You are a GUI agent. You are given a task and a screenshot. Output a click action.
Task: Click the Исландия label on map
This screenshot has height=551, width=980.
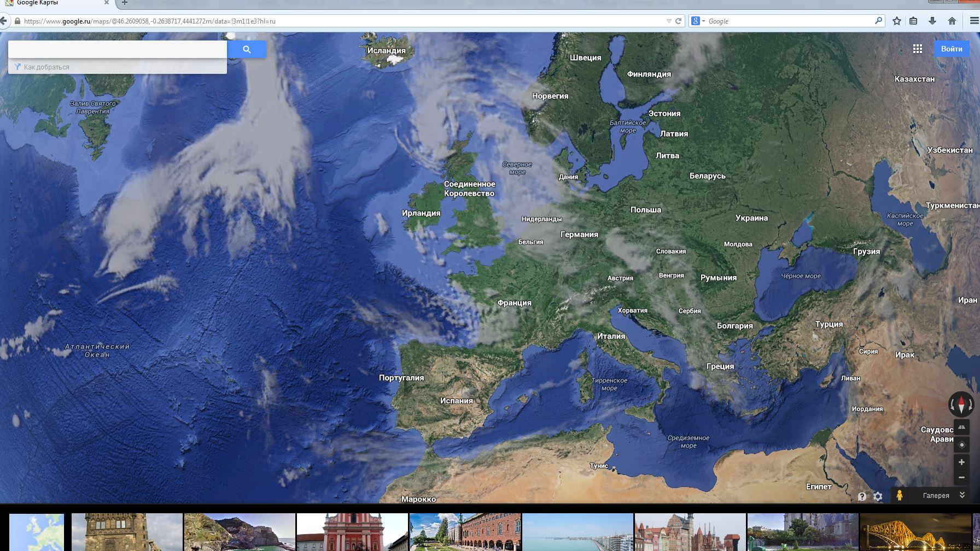coord(386,50)
